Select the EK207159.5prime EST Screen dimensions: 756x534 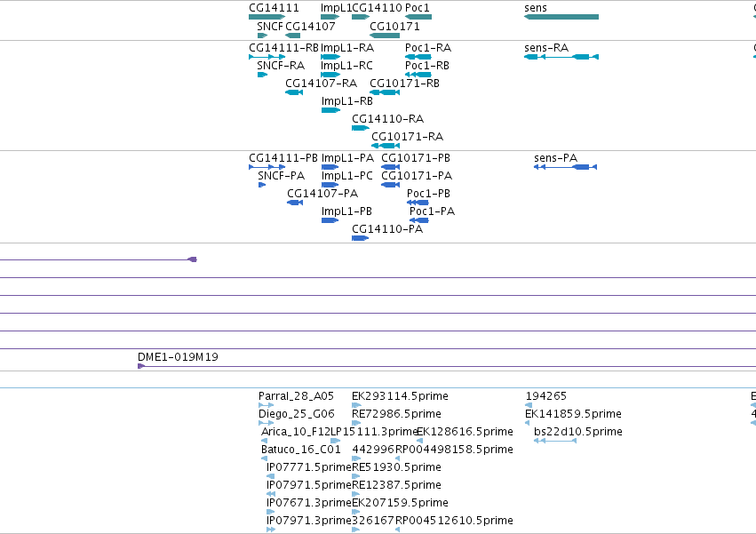(x=356, y=512)
